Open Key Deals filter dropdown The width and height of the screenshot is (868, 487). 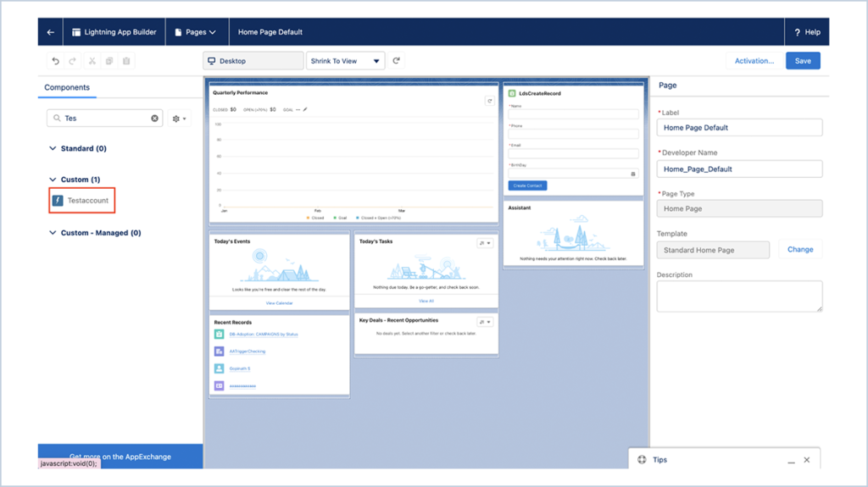click(x=485, y=322)
